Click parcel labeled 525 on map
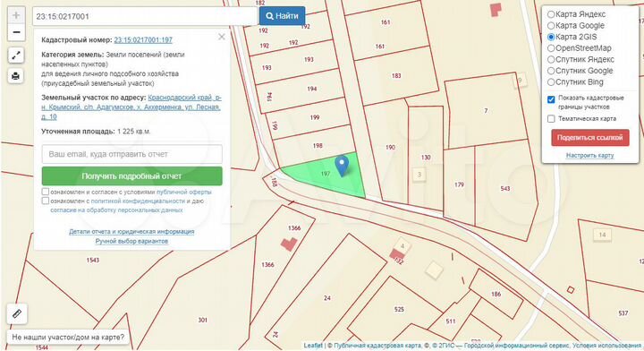The image size is (644, 351). click(x=399, y=310)
